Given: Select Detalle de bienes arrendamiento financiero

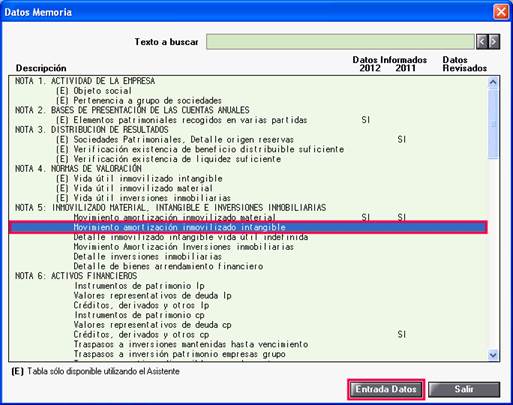Looking at the screenshot, I should coord(248,266).
